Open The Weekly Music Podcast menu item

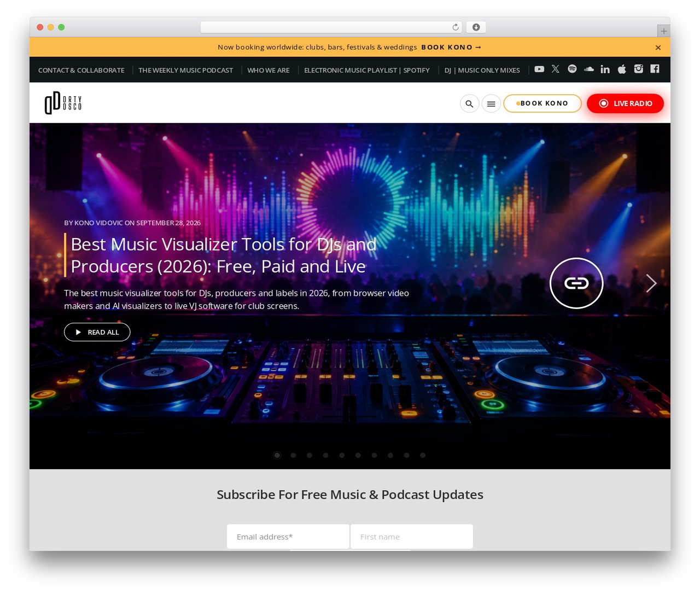tap(185, 70)
